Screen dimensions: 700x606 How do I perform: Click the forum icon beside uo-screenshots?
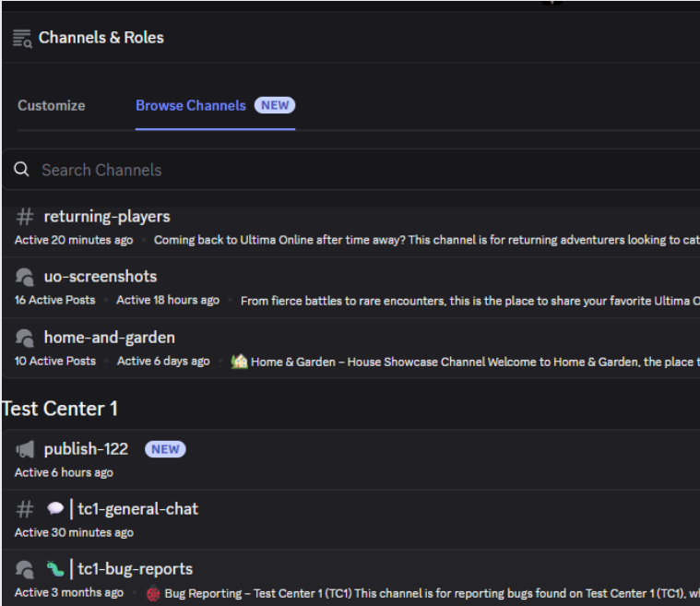point(25,277)
